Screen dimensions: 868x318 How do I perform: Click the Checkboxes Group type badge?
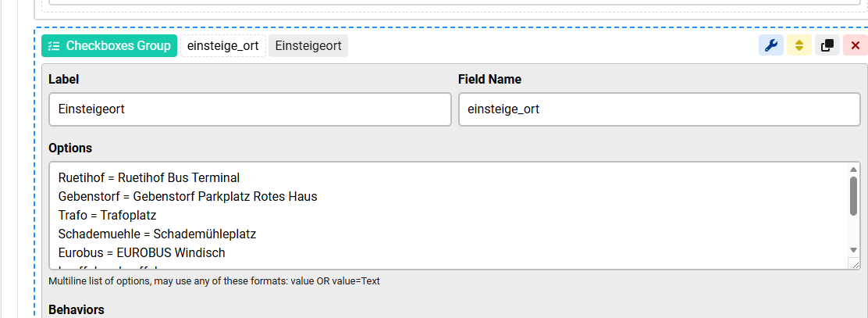click(x=110, y=46)
